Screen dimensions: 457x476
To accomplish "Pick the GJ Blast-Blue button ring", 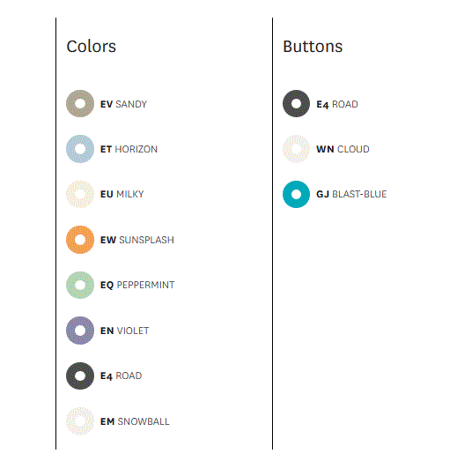I will click(x=296, y=194).
